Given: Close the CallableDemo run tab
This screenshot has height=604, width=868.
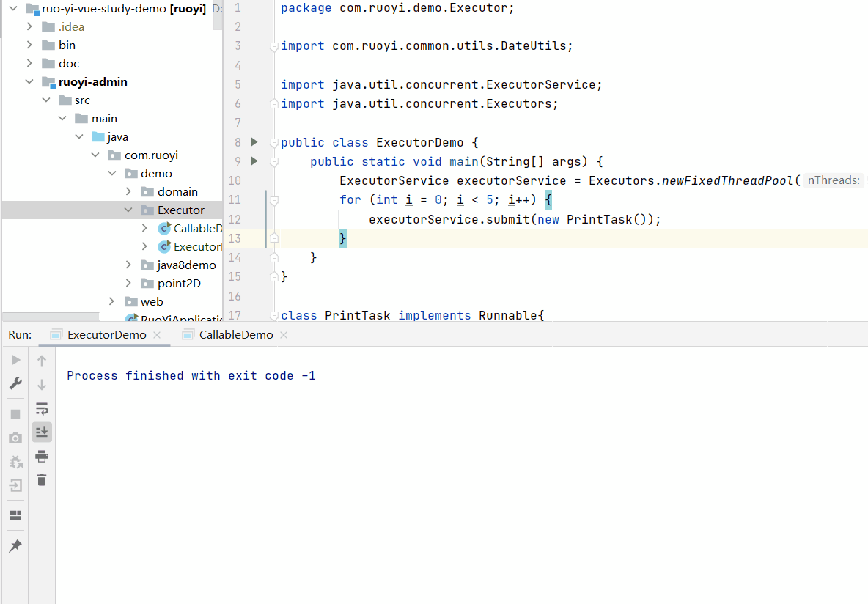Looking at the screenshot, I should [x=284, y=335].
